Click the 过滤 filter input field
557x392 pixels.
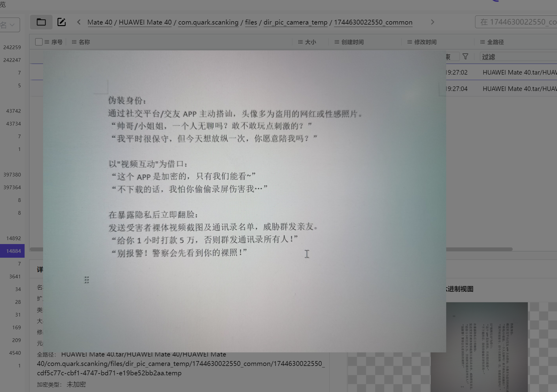[x=518, y=57]
